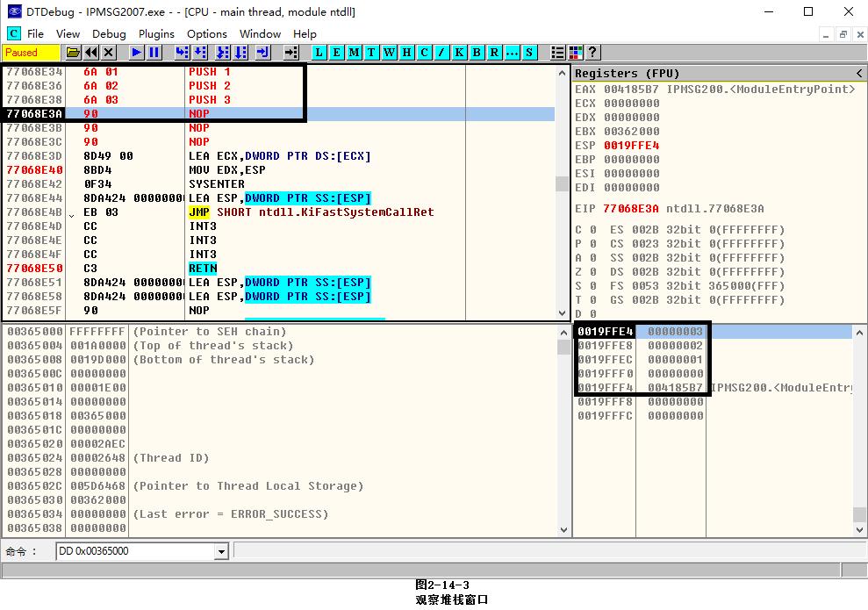Open the command input dropdown arrow
This screenshot has height=610, width=868.
pyautogui.click(x=221, y=551)
